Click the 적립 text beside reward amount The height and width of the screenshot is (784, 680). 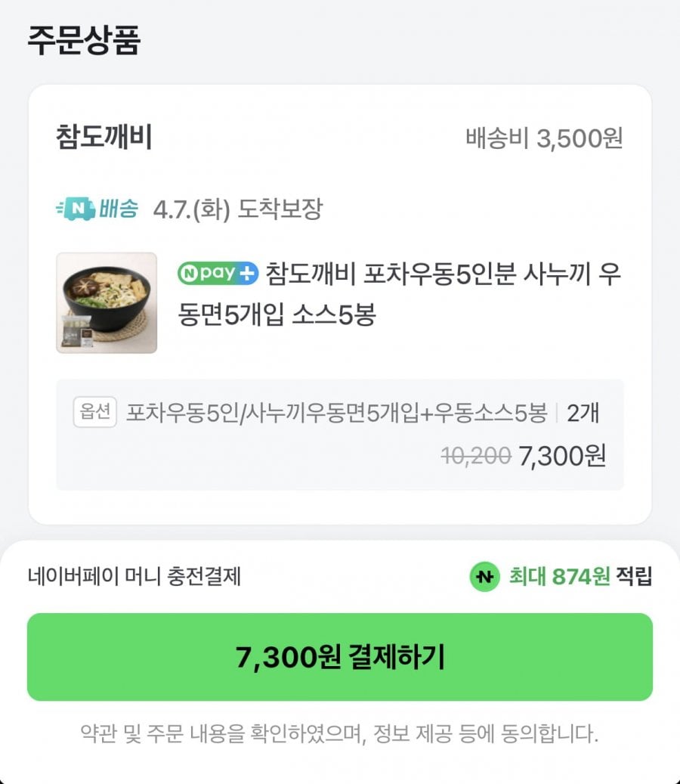click(633, 577)
